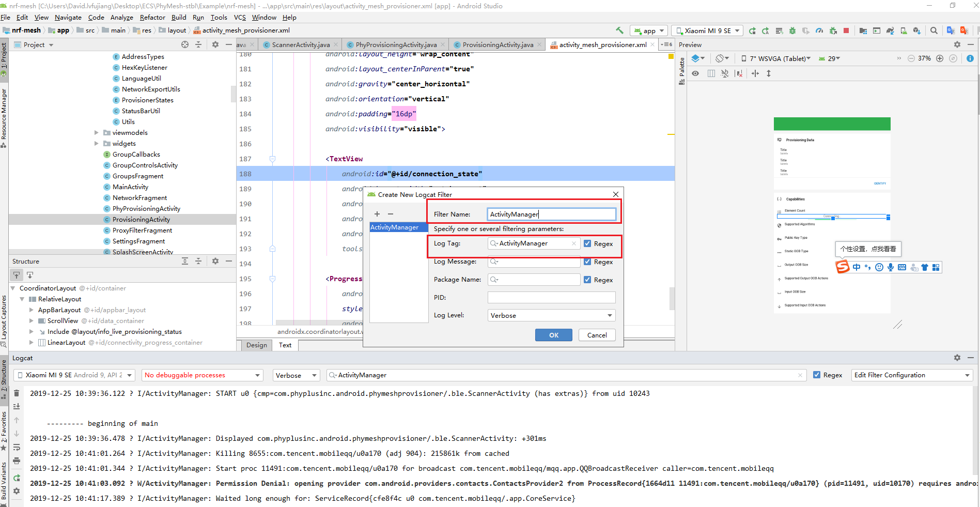Click the Filter Name input field
980x507 pixels.
(x=551, y=213)
